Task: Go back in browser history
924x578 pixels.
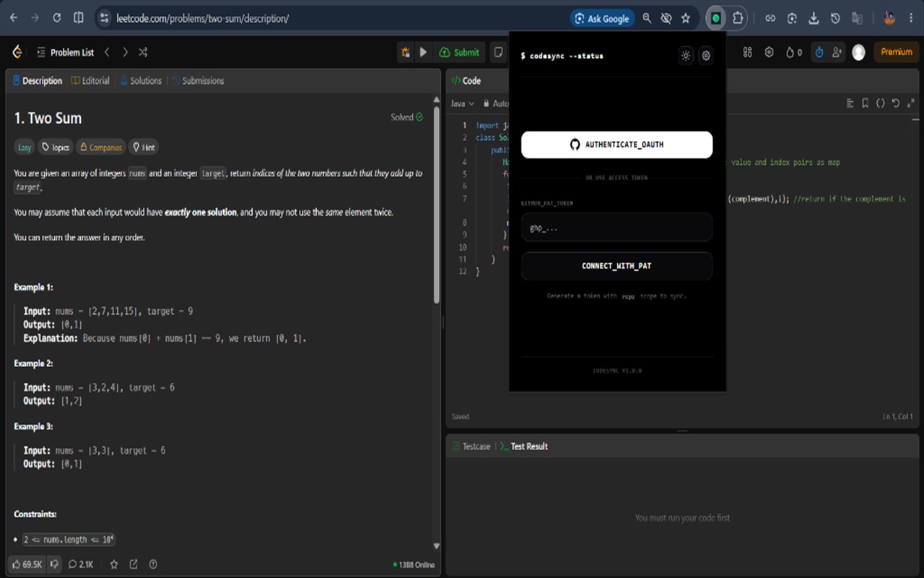Action: pos(14,18)
